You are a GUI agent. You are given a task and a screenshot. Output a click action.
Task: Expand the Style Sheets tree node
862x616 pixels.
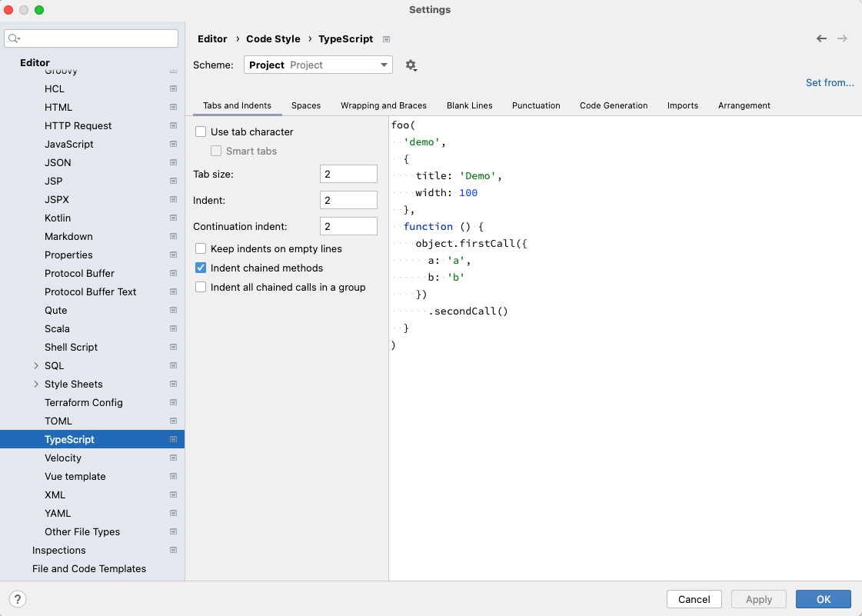36,384
